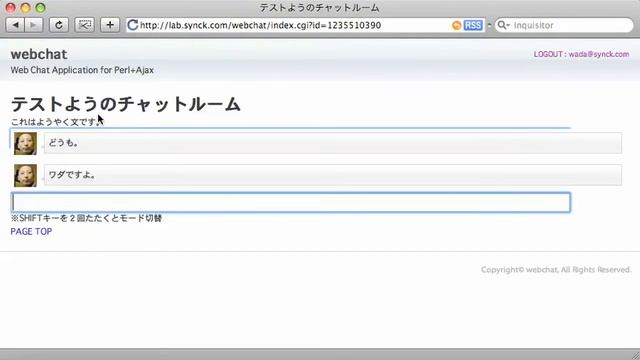Screen dimensions: 640x360
Task: Click the Copyright webchat footer text
Action: pyautogui.click(x=556, y=270)
